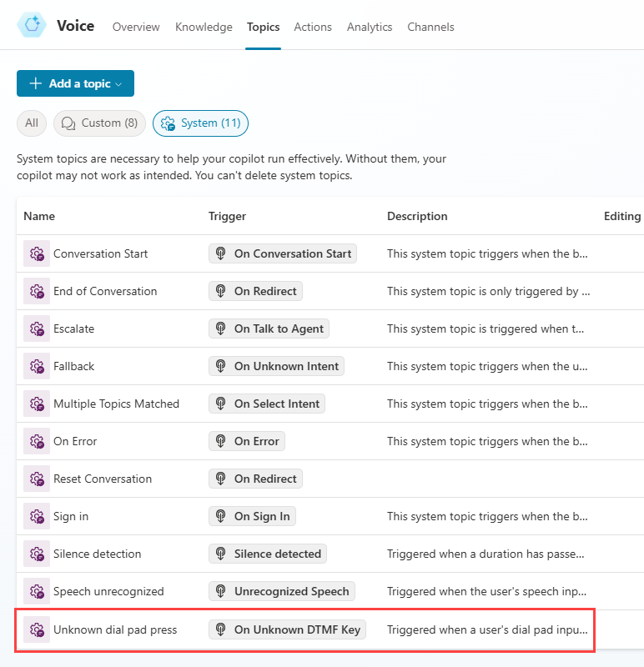Open the Unknown dial pad press topic

(115, 629)
